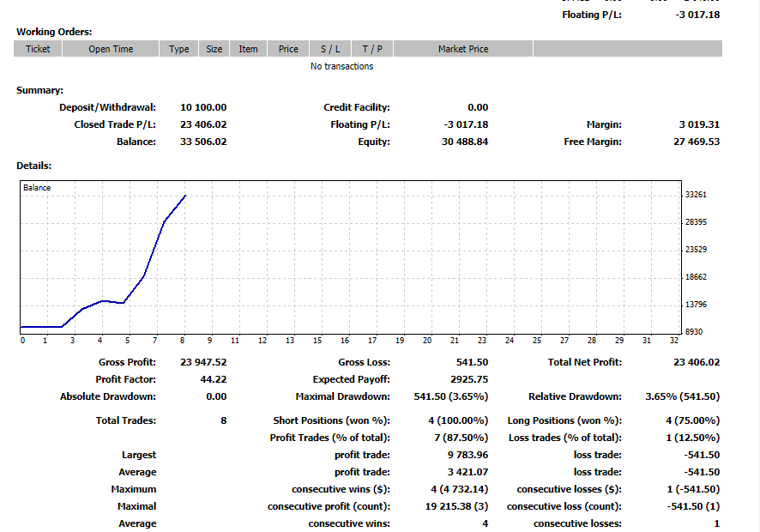Click Long Positions value 4 (75.00%)
This screenshot has height=532, width=760.
[692, 420]
